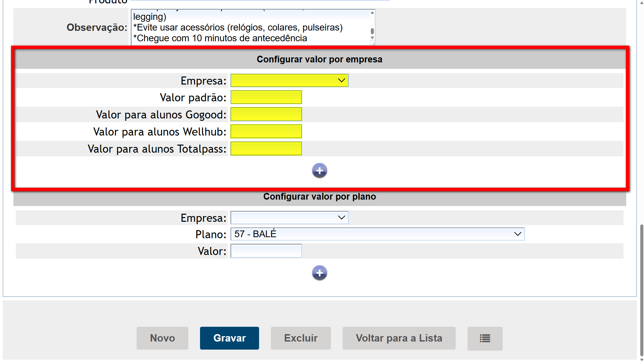The image size is (644, 362).
Task: Click the Observação text area scrollbar thumb
Action: click(372, 31)
